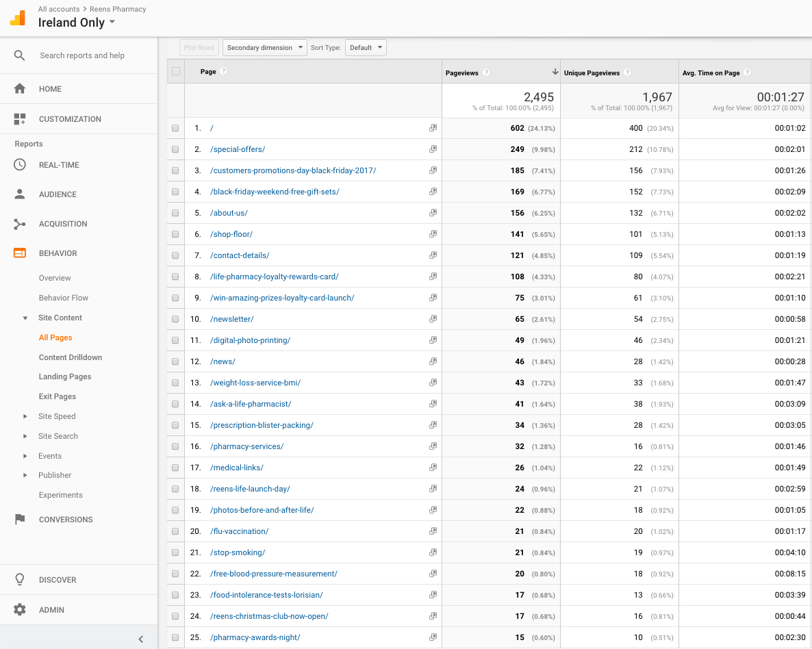Expand the Site Search section
This screenshot has width=812, height=649.
tap(25, 436)
